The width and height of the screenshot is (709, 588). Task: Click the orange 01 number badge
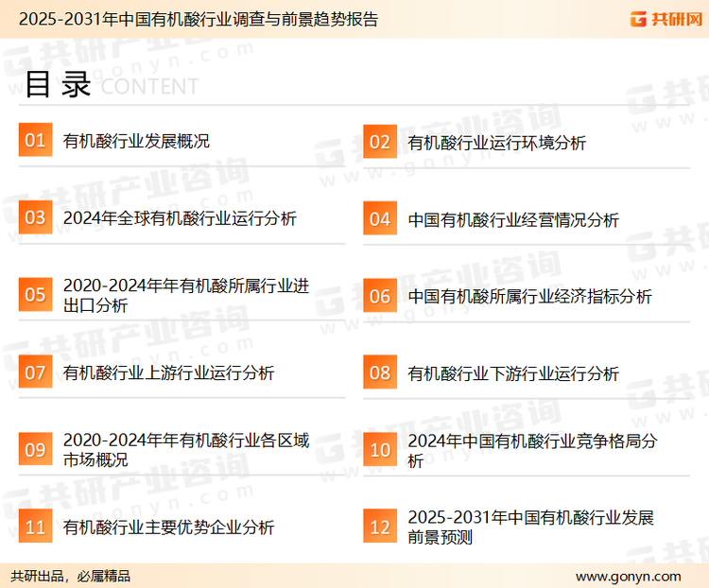click(35, 140)
